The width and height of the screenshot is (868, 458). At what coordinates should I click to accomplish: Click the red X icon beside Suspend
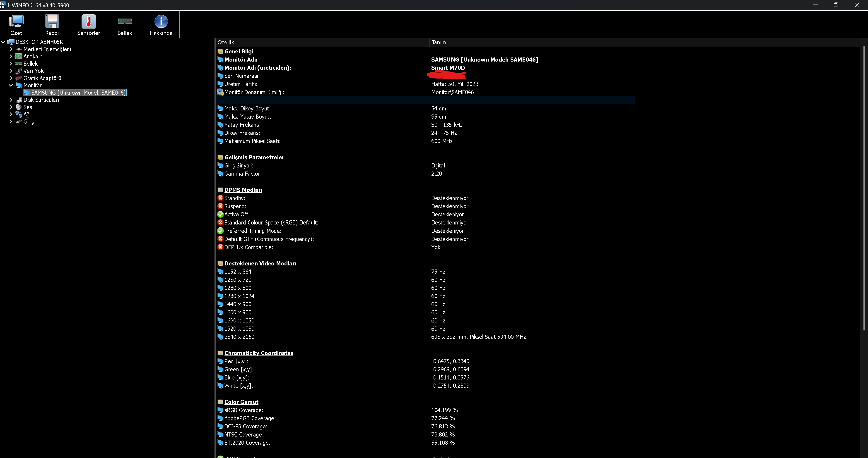pos(220,206)
